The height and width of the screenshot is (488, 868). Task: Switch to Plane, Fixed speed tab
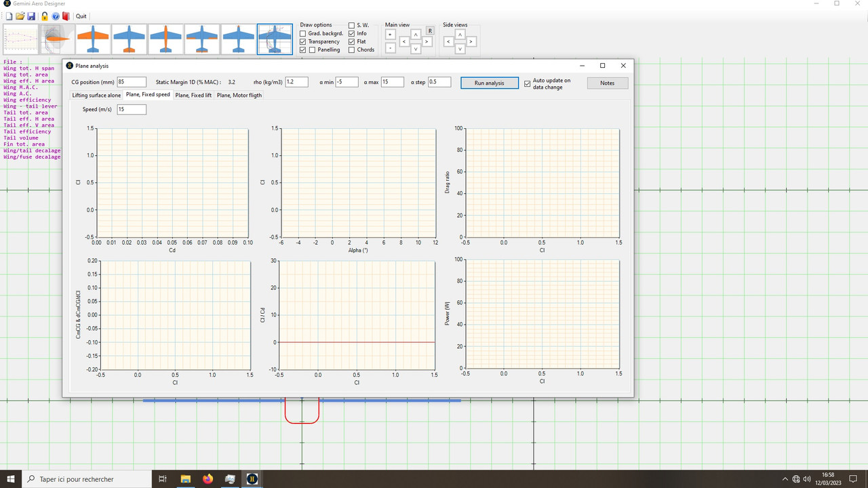(x=148, y=95)
